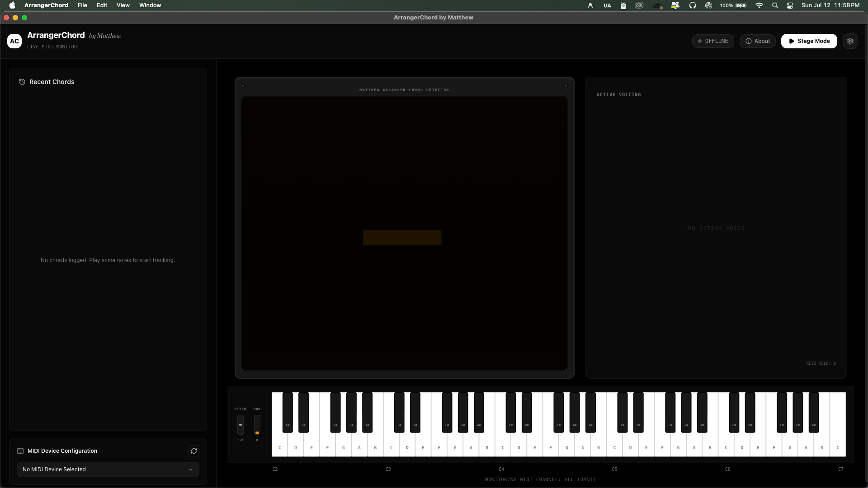This screenshot has height=488, width=868.
Task: Open the Wi-Fi status menu
Action: click(x=759, y=5)
